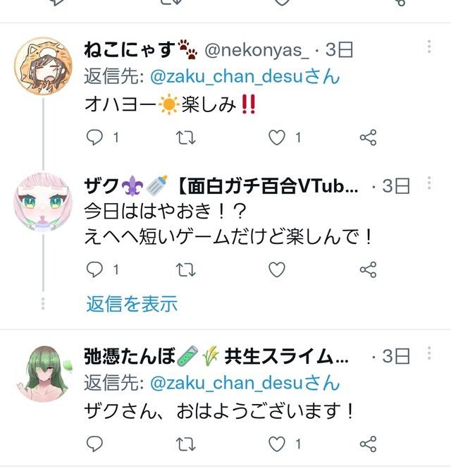Retweet ザク's reply tweet
Screen dimensions: 451x476
coord(185,269)
